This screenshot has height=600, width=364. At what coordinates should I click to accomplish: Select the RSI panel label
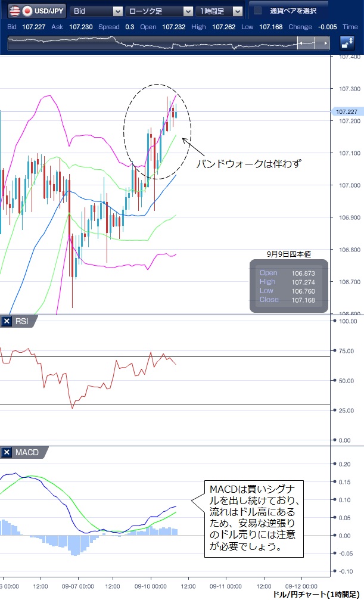click(x=23, y=322)
